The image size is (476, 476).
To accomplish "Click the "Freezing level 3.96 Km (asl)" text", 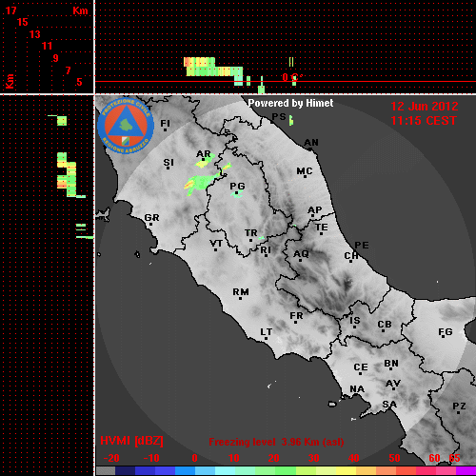I will pyautogui.click(x=276, y=442).
